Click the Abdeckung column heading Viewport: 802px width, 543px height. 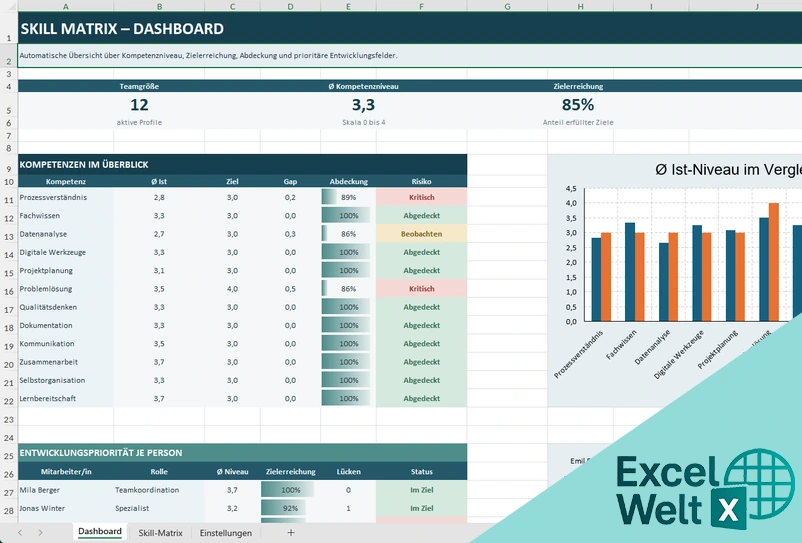(348, 182)
